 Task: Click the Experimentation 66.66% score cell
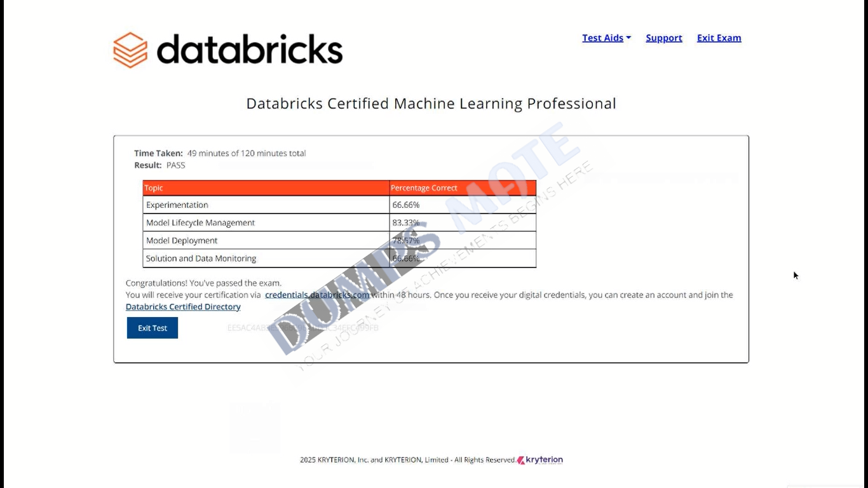[463, 205]
